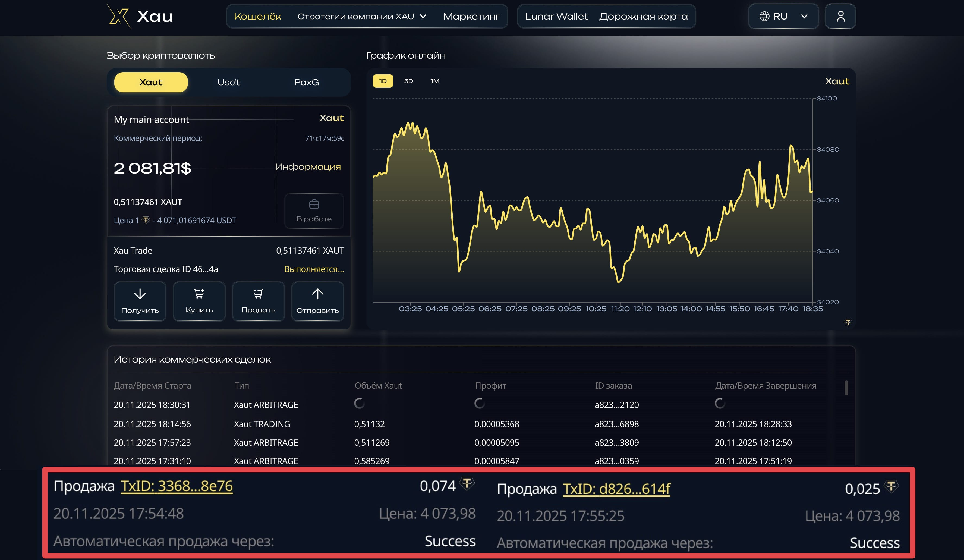
Task: Go to Дорожная карта page
Action: pyautogui.click(x=643, y=17)
